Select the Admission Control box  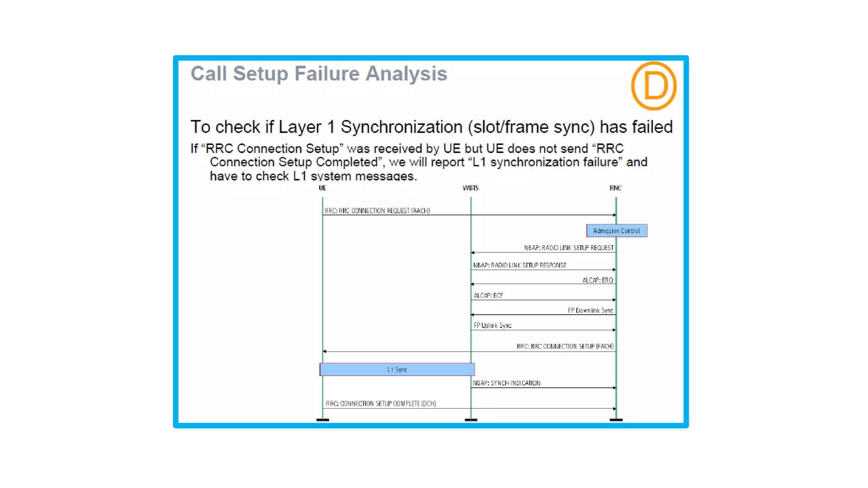(x=616, y=231)
